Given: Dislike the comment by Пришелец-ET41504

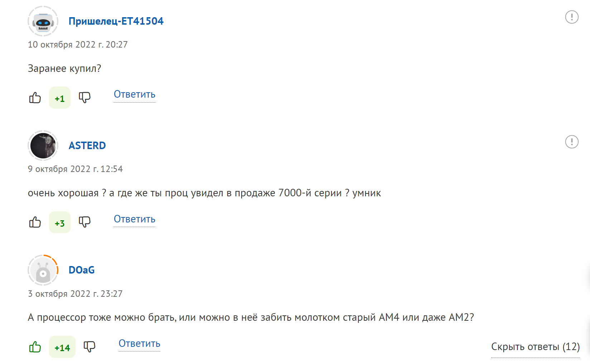Looking at the screenshot, I should (x=84, y=98).
